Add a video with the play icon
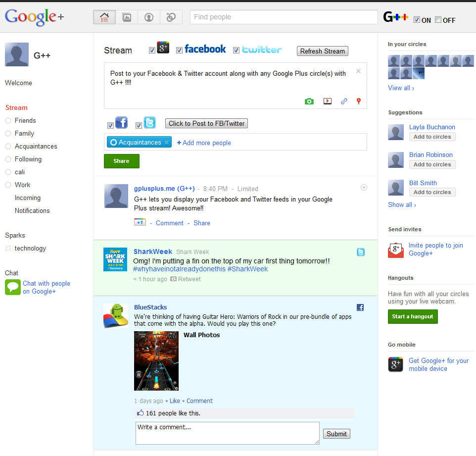Image resolution: width=476 pixels, height=456 pixels. 328,101
